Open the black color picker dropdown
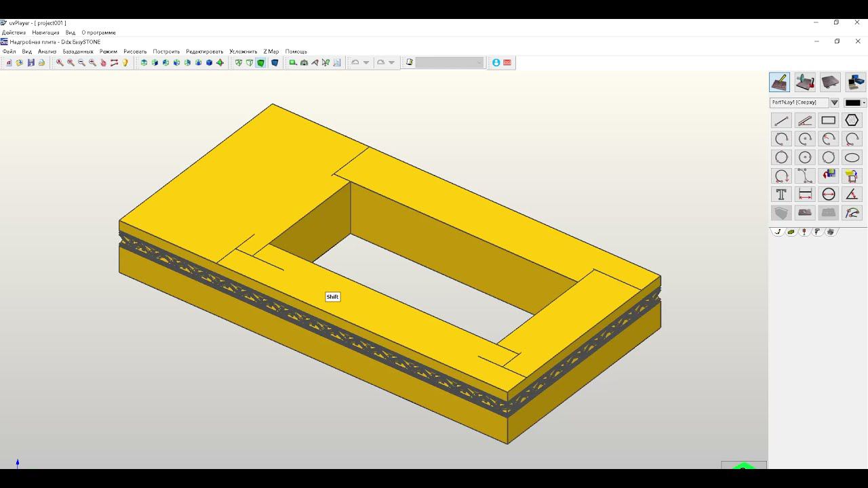The height and width of the screenshot is (488, 868). coord(855,103)
